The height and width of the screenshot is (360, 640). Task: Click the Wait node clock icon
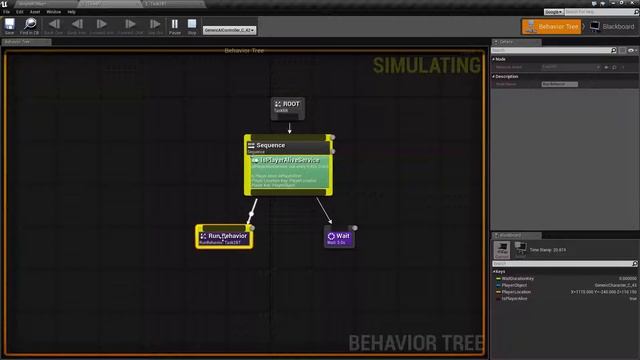pyautogui.click(x=331, y=236)
